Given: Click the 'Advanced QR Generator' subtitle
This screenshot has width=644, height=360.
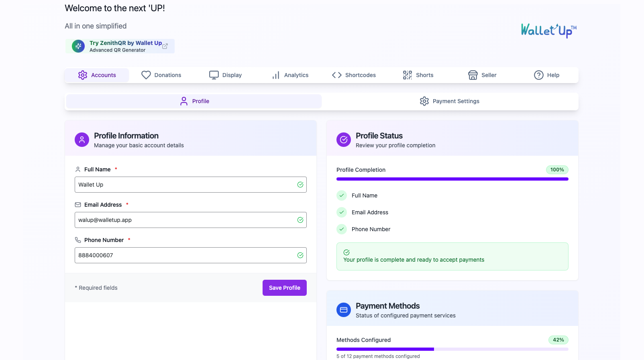Looking at the screenshot, I should click(x=118, y=50).
